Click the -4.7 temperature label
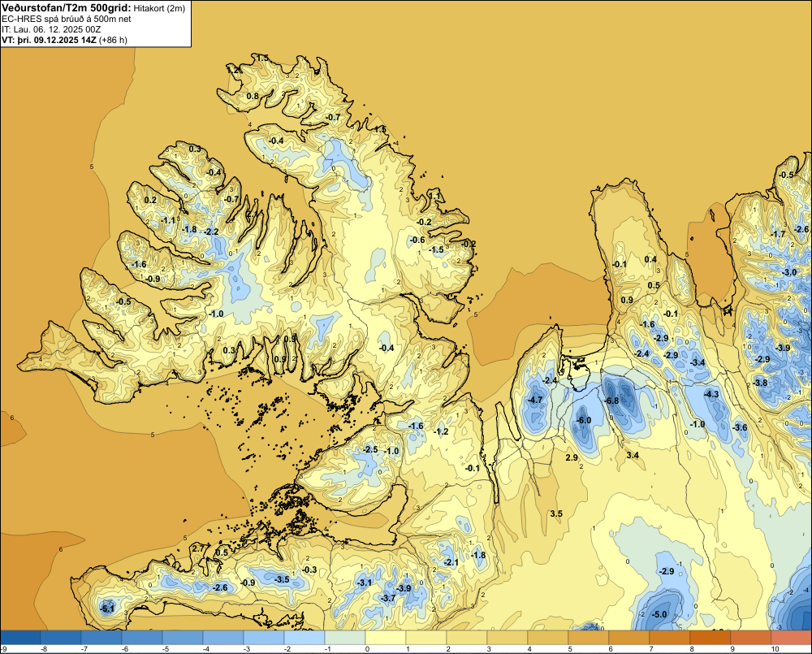 tap(535, 400)
